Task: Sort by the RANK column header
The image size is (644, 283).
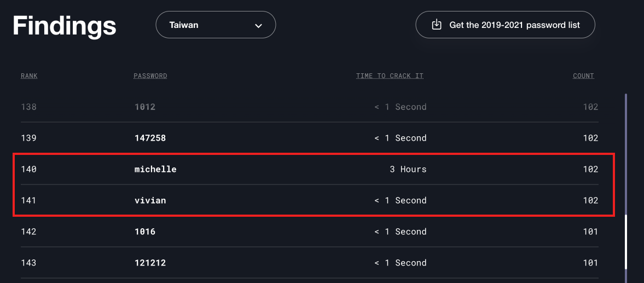Action: point(29,76)
